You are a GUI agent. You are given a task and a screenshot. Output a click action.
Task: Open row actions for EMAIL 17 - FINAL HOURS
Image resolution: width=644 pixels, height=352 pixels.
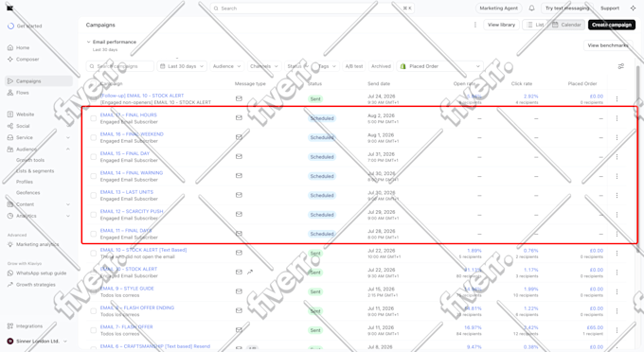point(617,118)
